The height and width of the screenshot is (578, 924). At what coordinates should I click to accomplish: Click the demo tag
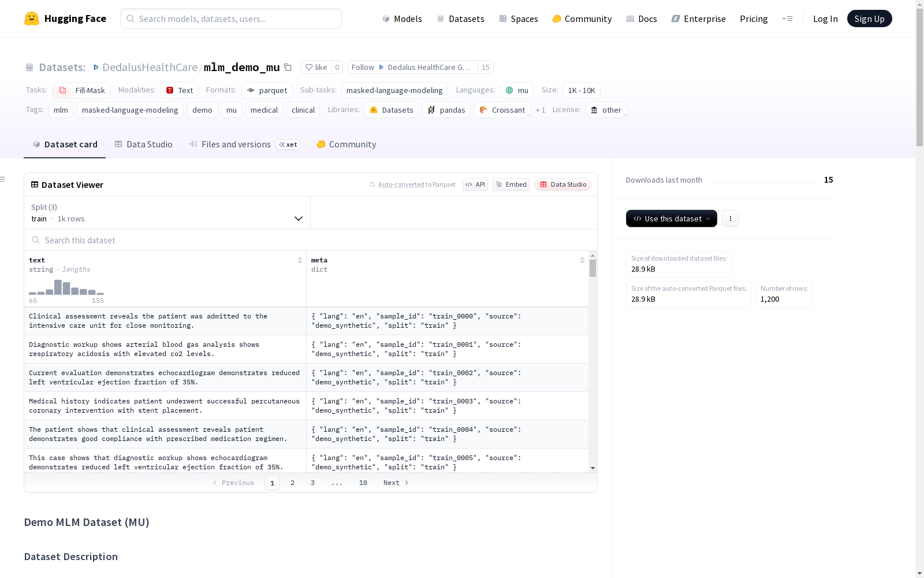pos(202,110)
